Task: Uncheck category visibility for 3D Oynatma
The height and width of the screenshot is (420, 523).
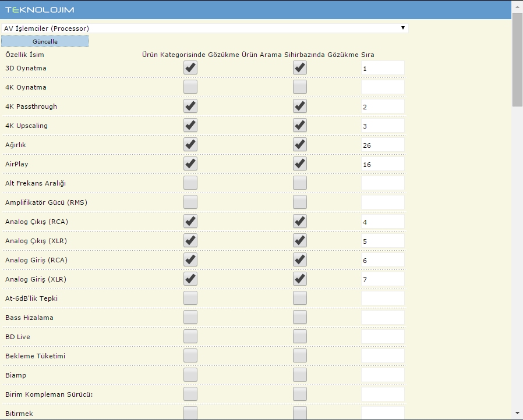Action: click(190, 67)
